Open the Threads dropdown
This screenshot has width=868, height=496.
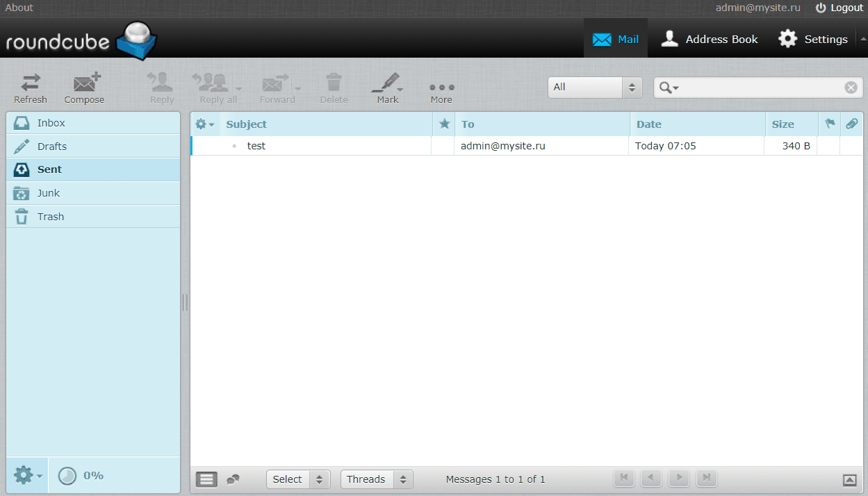[x=377, y=479]
